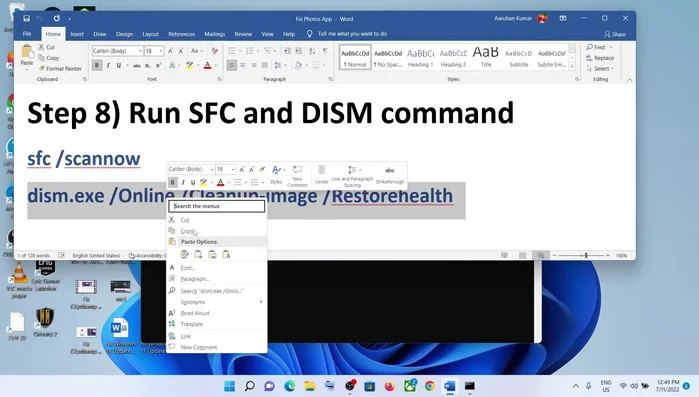699x397 pixels.
Task: Open Sort in the Paragraph group
Action: (312, 51)
